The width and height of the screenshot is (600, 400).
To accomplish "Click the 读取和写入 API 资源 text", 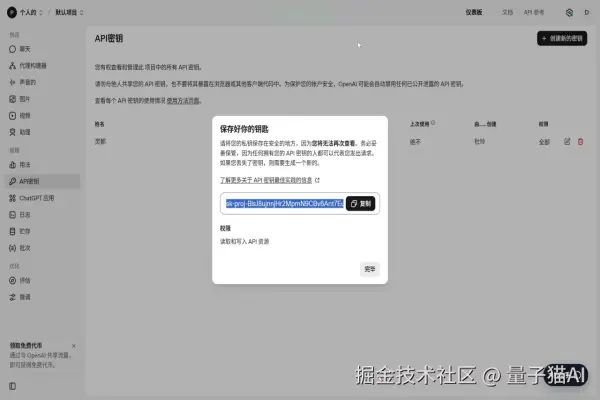I will pyautogui.click(x=244, y=242).
